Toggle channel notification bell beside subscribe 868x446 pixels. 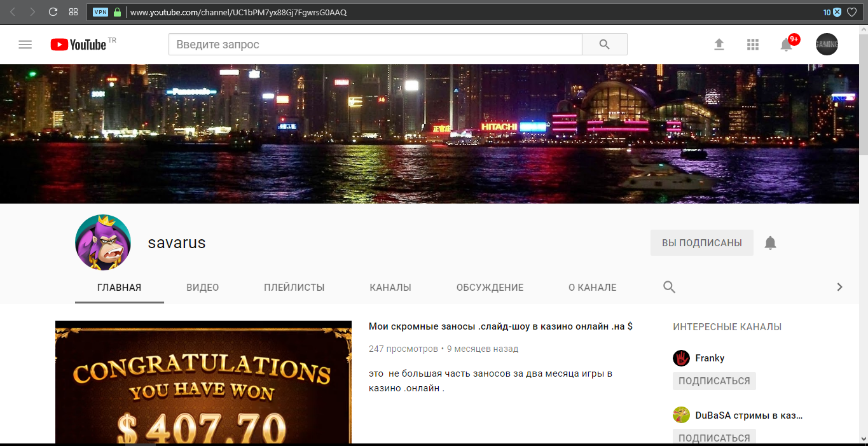click(770, 243)
